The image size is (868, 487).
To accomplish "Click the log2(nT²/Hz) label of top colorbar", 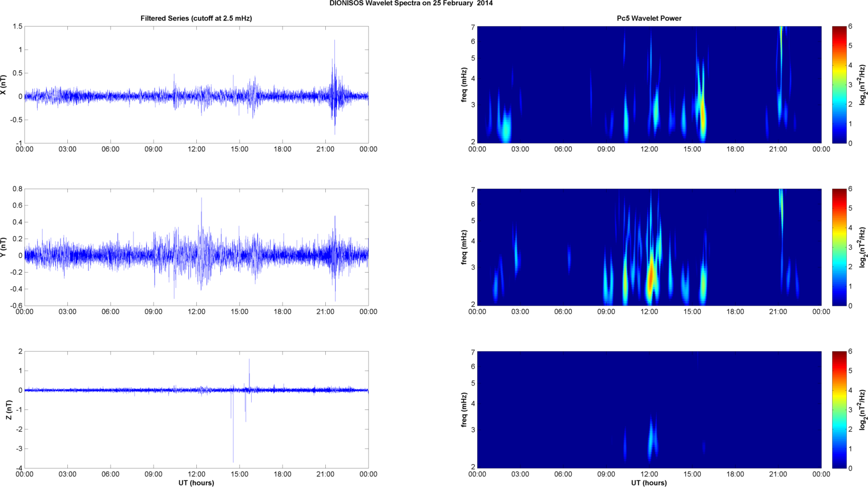I will point(862,85).
